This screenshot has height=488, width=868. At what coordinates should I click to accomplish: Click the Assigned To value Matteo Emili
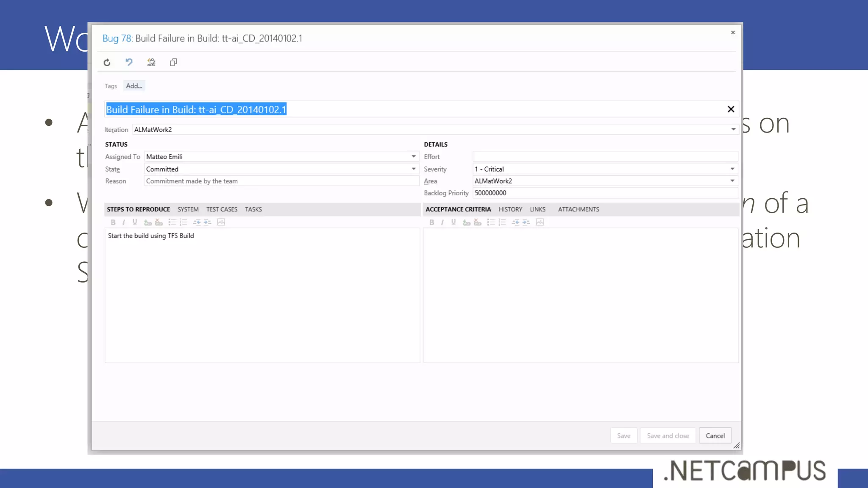point(164,157)
